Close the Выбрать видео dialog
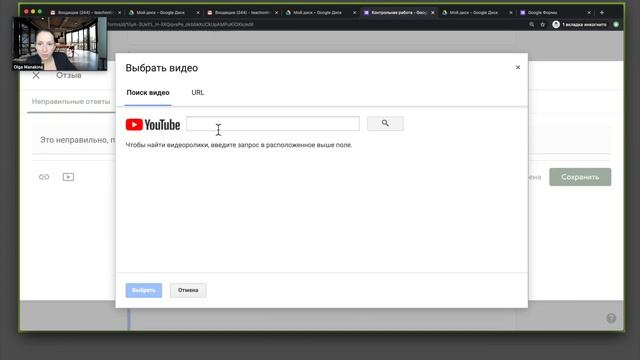Image resolution: width=640 pixels, height=360 pixels. coord(518,67)
